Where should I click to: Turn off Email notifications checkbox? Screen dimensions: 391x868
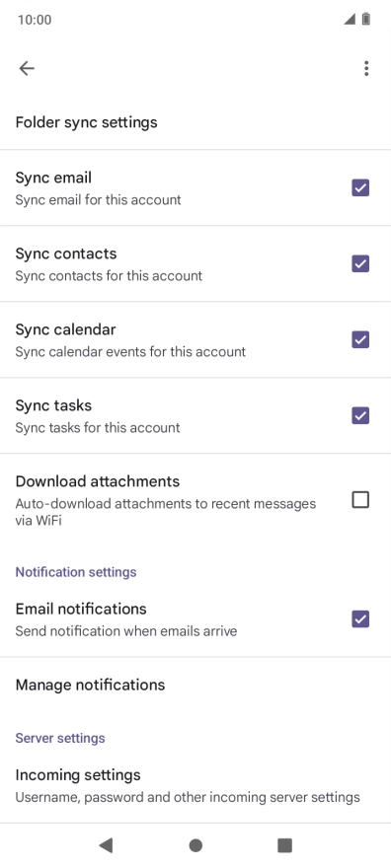tap(360, 618)
